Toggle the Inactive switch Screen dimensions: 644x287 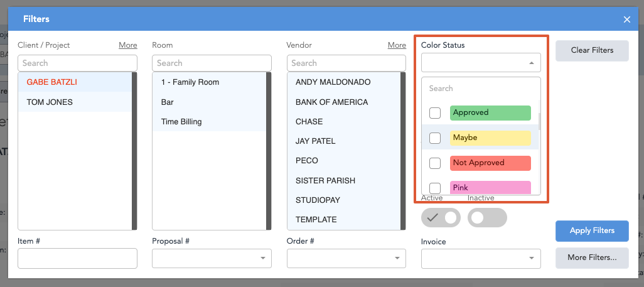click(x=487, y=217)
